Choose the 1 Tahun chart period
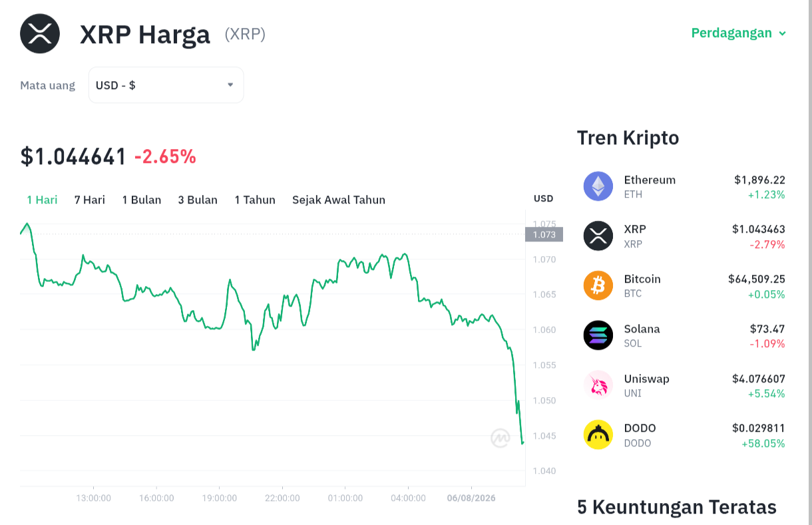Viewport: 812px width, 525px height. coord(255,200)
